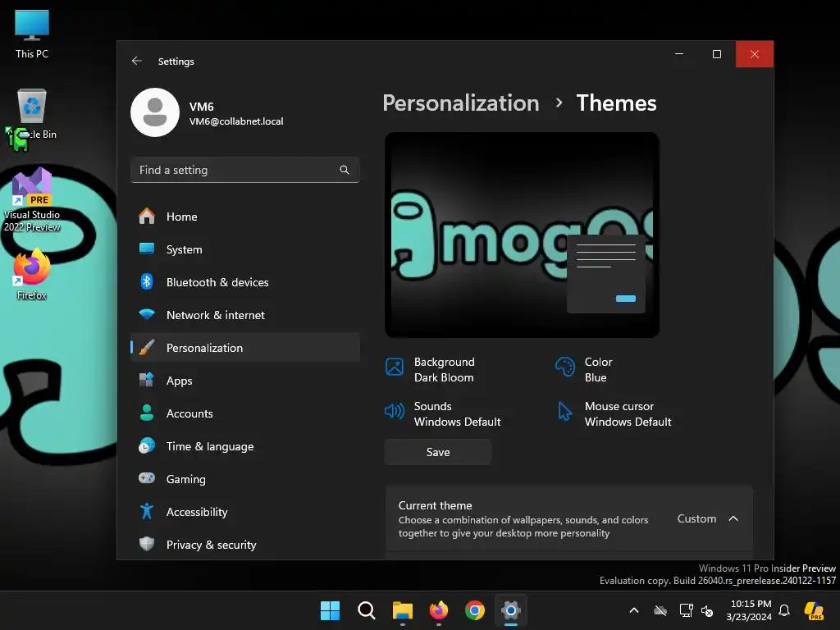840x630 pixels.
Task: Click the Accessibility figure icon
Action: click(146, 512)
